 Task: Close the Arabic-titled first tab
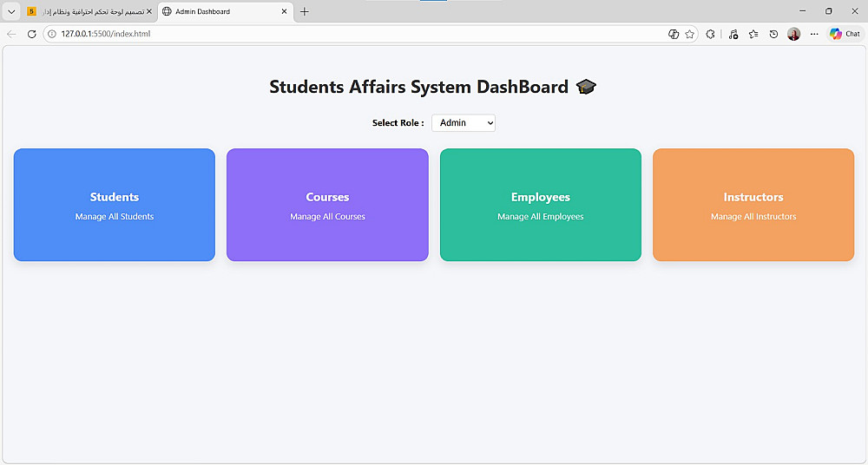point(149,11)
